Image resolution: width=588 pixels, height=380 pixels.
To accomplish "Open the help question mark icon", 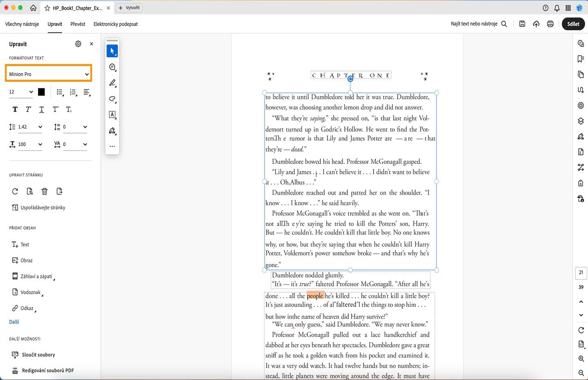I will coord(546,8).
